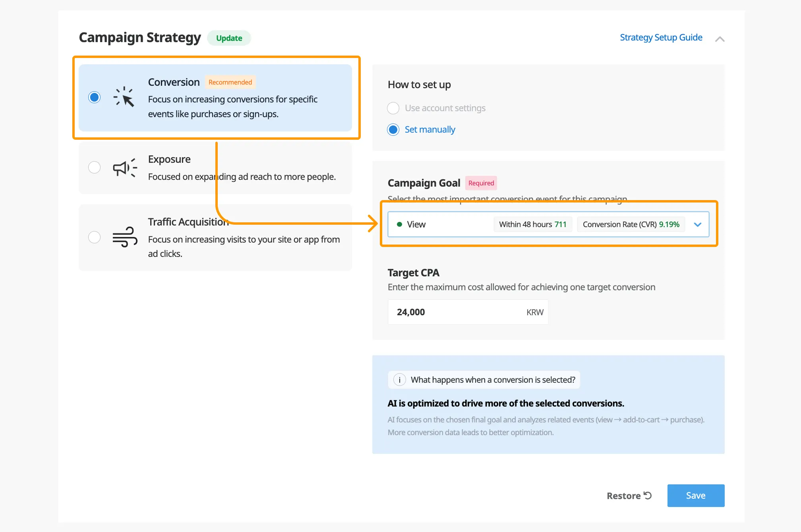This screenshot has width=801, height=532.
Task: Click the Save button
Action: pos(696,495)
